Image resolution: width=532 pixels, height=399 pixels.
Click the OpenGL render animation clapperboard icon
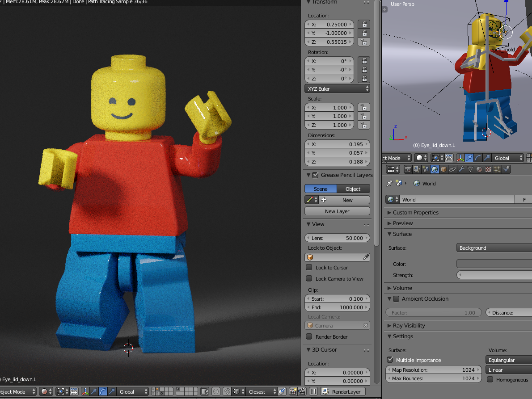[302, 391]
